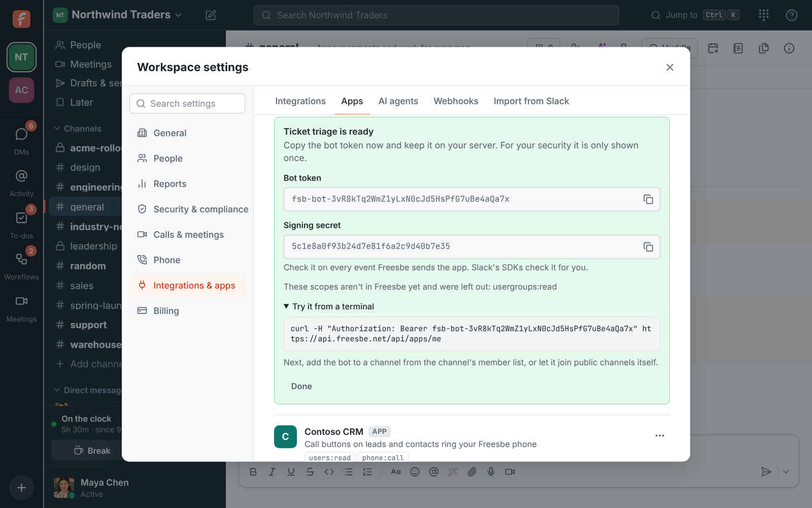Open Contoso CRM more options menu

(659, 436)
